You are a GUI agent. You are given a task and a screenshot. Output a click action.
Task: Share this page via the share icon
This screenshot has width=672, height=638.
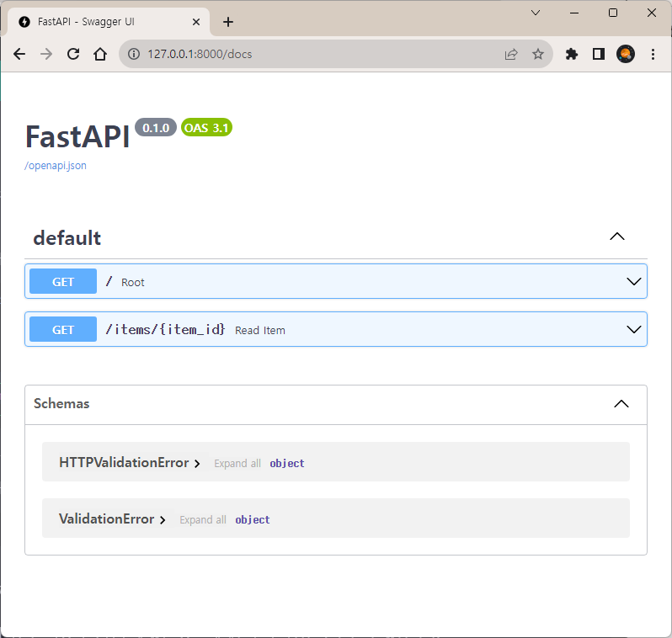point(511,54)
